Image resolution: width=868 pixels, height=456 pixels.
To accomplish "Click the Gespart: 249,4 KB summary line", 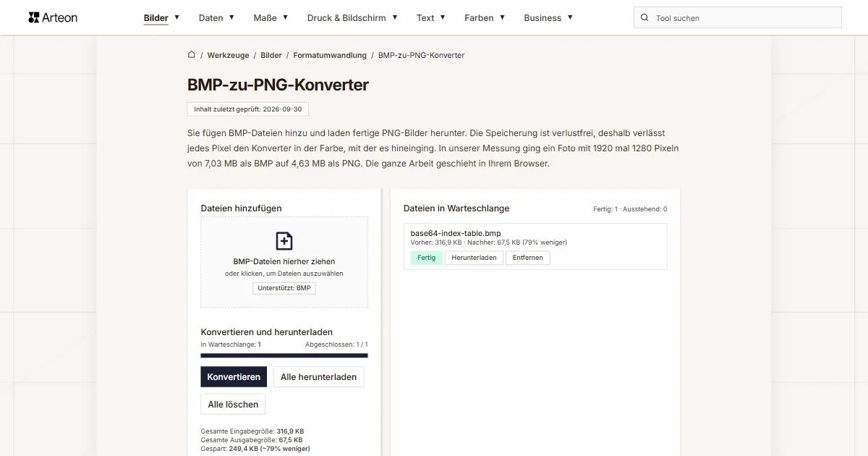I will point(255,449).
